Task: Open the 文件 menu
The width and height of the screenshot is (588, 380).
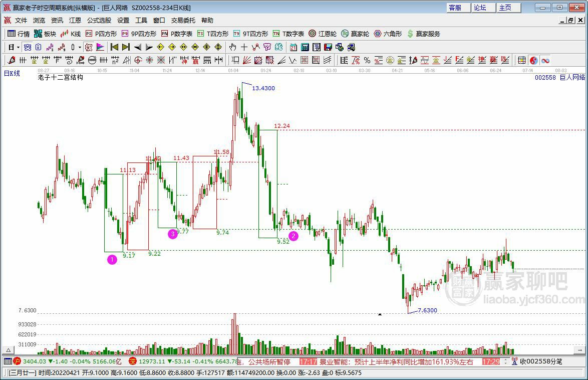Action: click(21, 20)
